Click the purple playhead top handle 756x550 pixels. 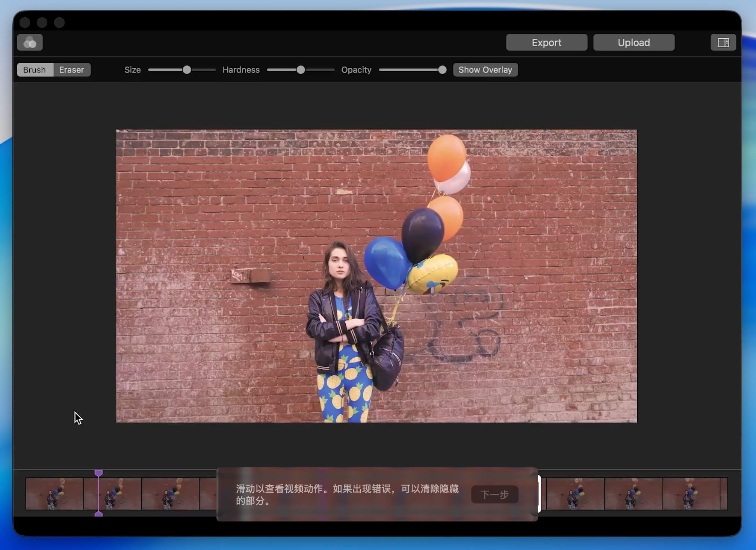(98, 473)
